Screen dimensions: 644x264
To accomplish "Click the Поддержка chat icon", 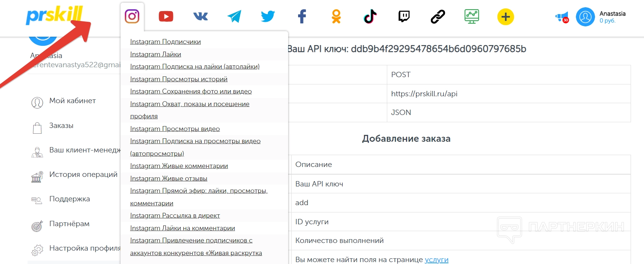I will pos(37,200).
